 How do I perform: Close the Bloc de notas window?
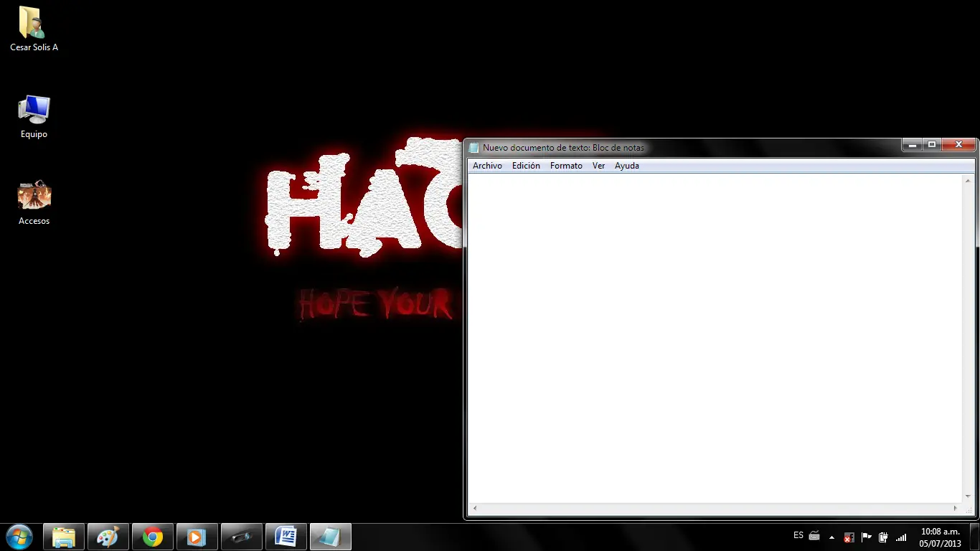point(958,145)
